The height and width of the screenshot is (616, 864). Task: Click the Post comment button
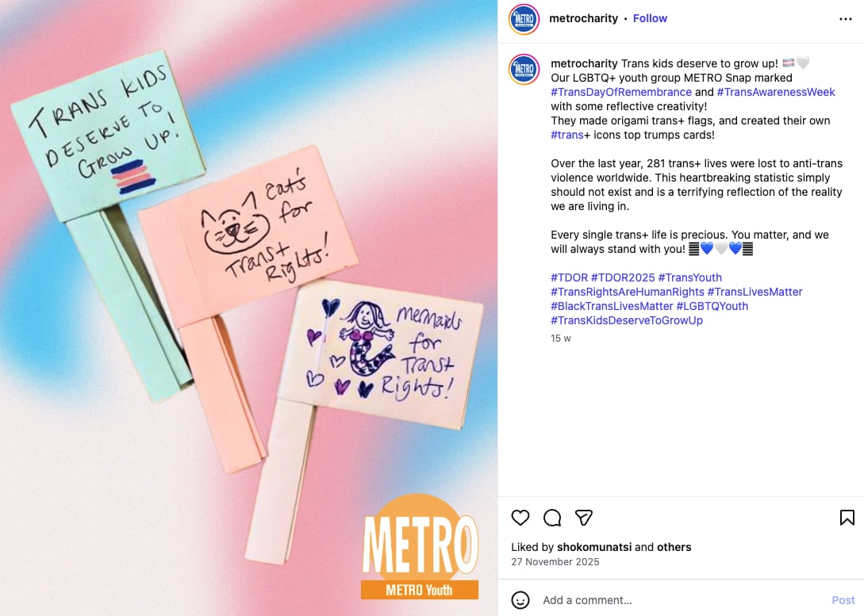tap(843, 600)
